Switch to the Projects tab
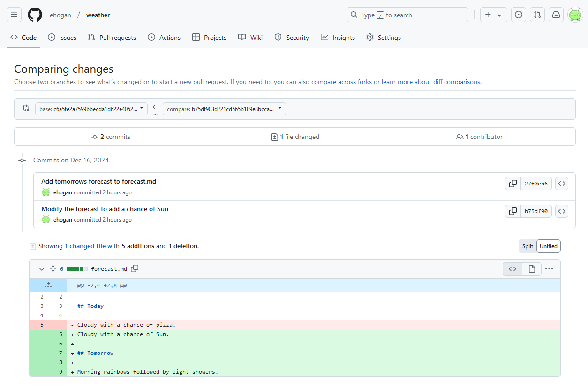Screen dimensions: 588x391 (x=210, y=38)
